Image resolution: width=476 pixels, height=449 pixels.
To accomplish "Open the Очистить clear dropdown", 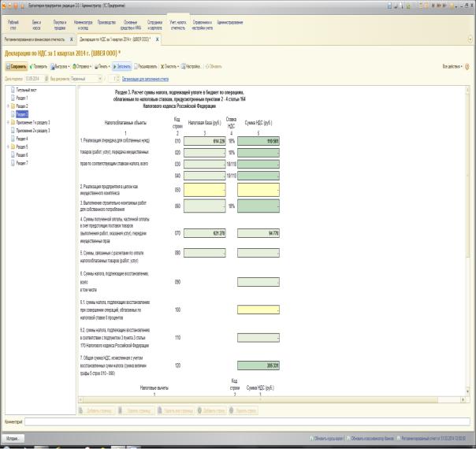I will coord(169,66).
